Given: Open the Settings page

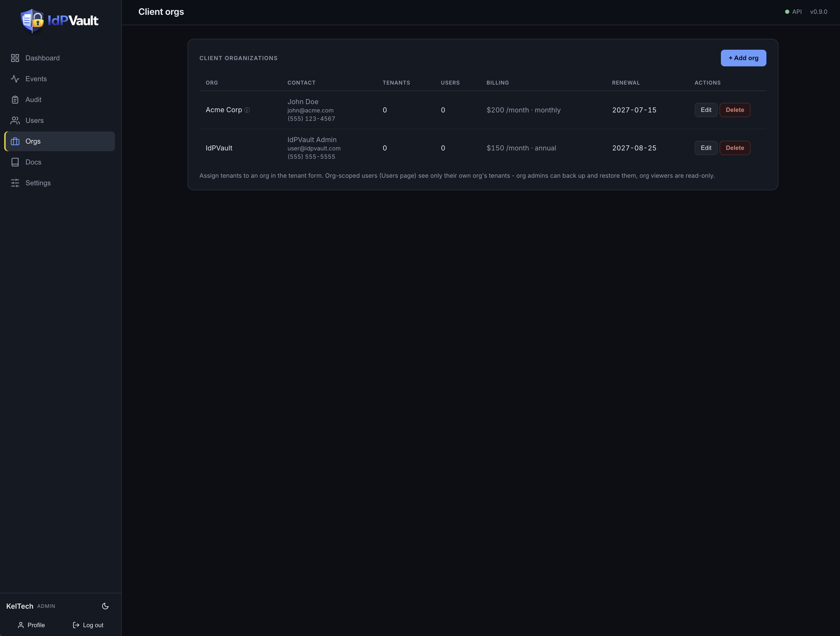Looking at the screenshot, I should click(60, 183).
